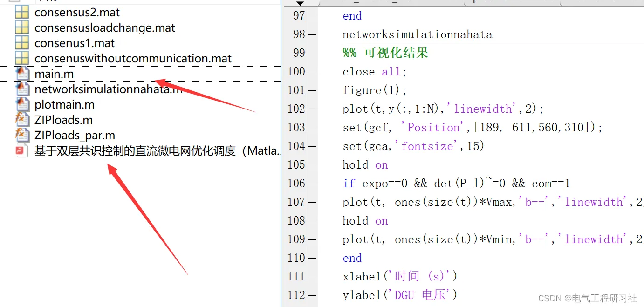
Task: Open the dropdown arrow above the line numbers
Action: pos(300,3)
